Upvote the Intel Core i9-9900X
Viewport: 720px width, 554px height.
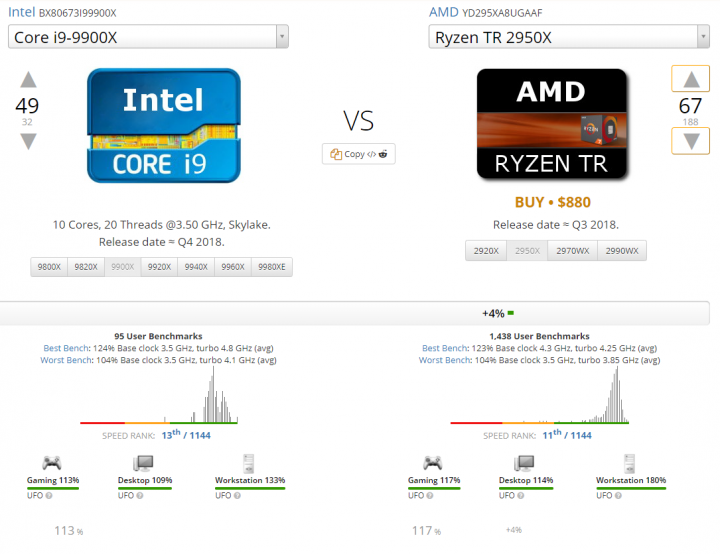click(x=28, y=80)
